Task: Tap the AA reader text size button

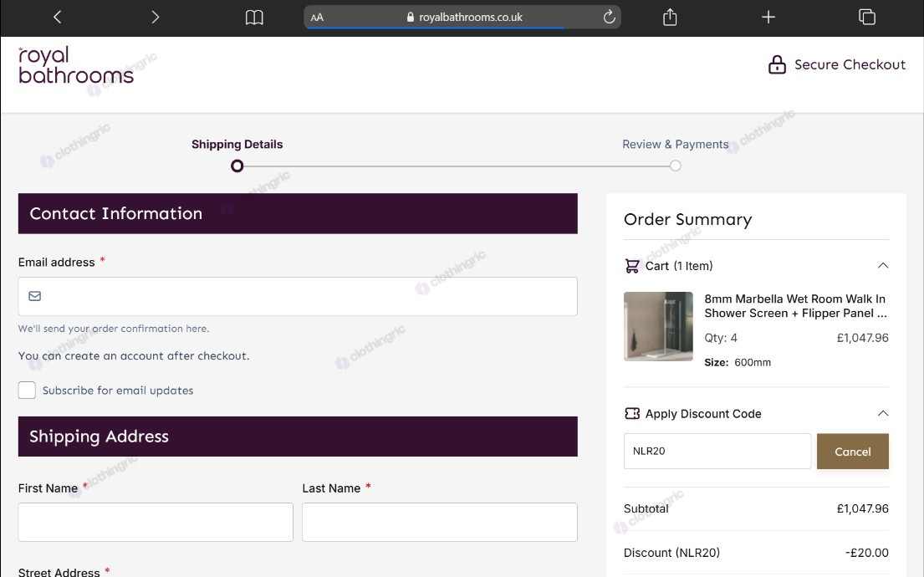Action: click(317, 18)
